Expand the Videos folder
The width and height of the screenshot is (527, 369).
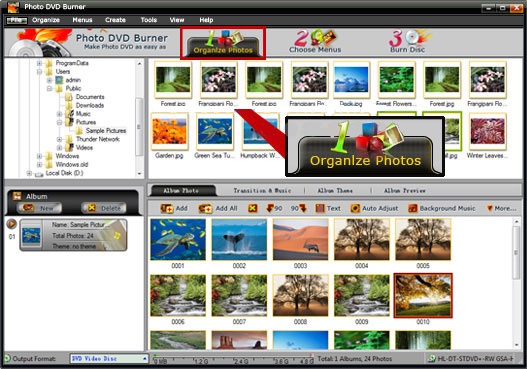pos(59,148)
